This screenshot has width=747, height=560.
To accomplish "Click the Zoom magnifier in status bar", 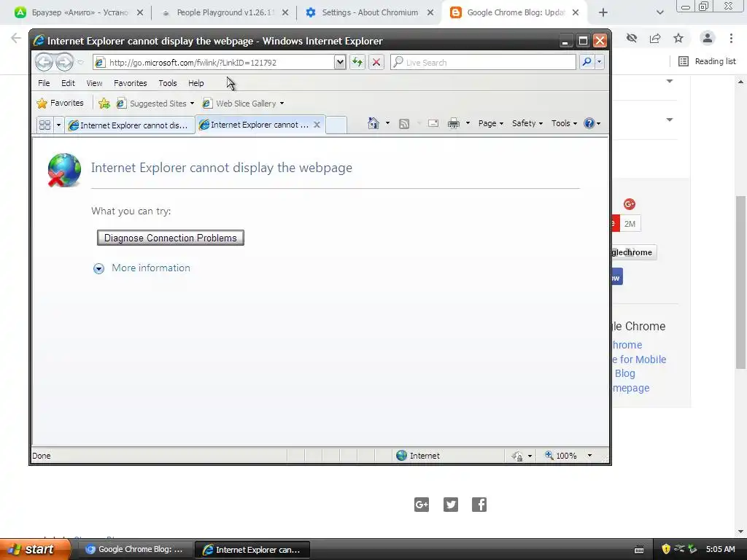I will (x=549, y=455).
